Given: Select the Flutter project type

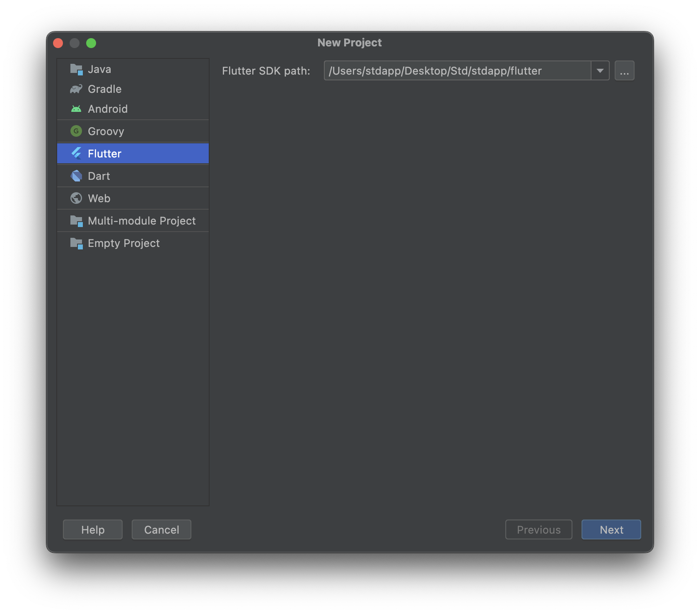Looking at the screenshot, I should 133,154.
